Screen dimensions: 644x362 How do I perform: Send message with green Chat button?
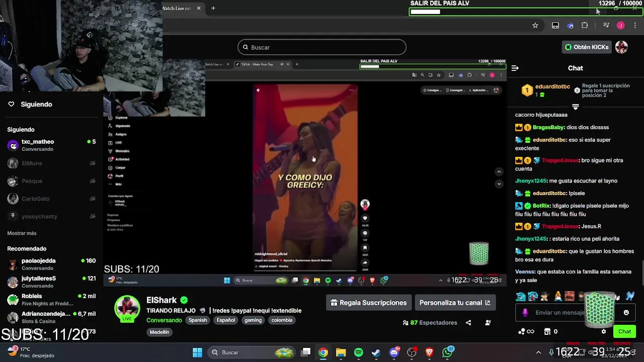[x=624, y=332]
